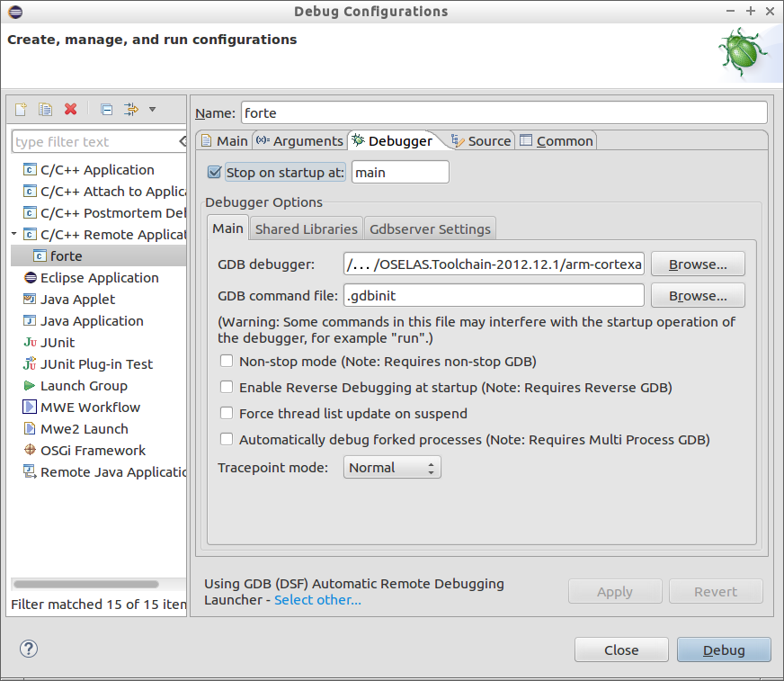This screenshot has width=784, height=681.
Task: Switch to the Gdbserver Settings tab
Action: [430, 228]
